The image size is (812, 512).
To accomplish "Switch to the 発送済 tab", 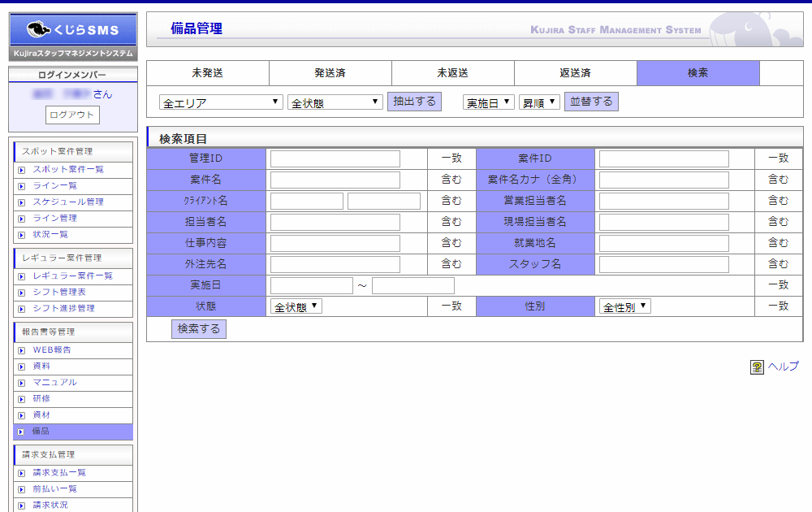I will click(330, 73).
